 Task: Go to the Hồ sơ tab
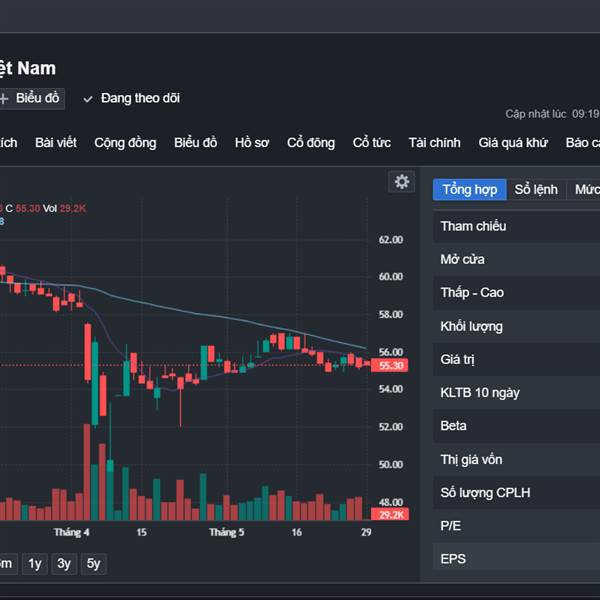pyautogui.click(x=252, y=143)
